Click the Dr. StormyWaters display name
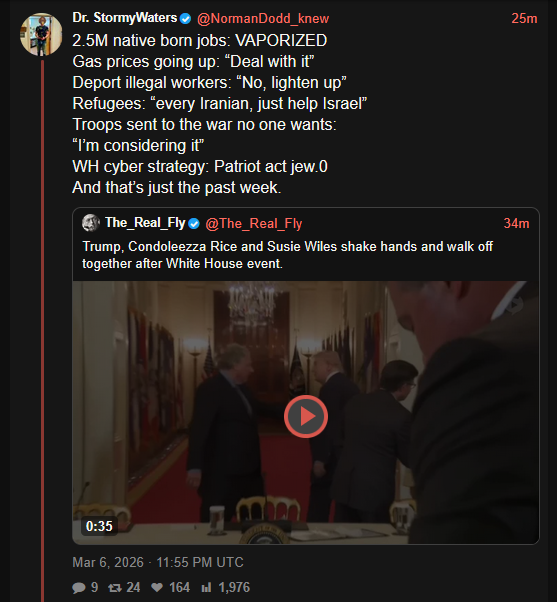Viewport: 557px width, 602px height. tap(125, 18)
